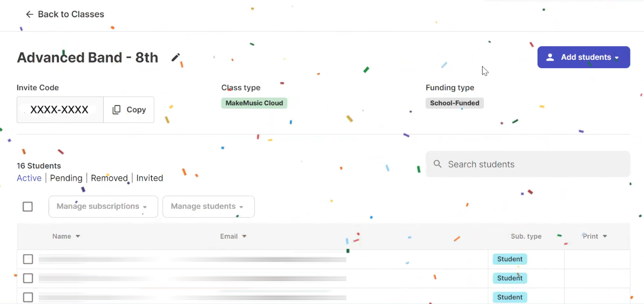Expand the Manage subscriptions dropdown
This screenshot has width=644, height=304.
103,206
